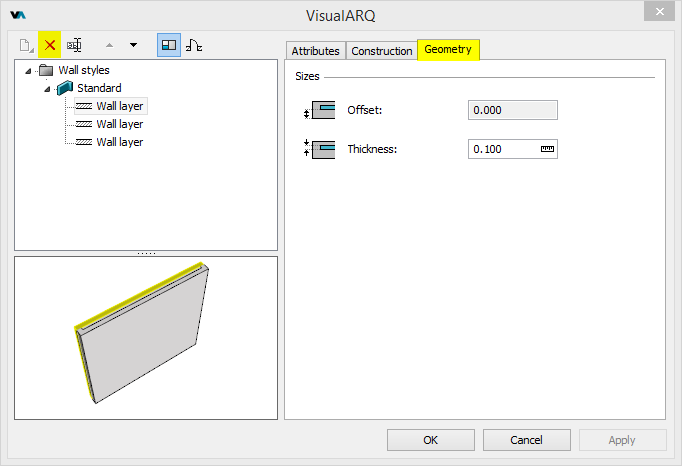Click the move up arrow icon
The image size is (682, 466).
tap(110, 45)
